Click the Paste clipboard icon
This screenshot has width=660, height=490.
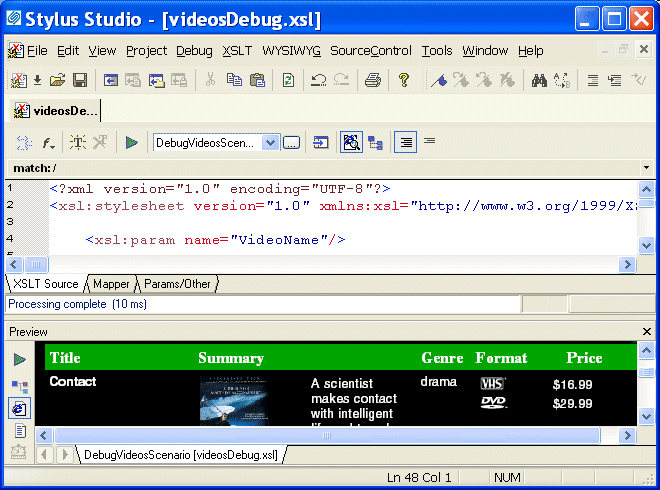(x=257, y=81)
